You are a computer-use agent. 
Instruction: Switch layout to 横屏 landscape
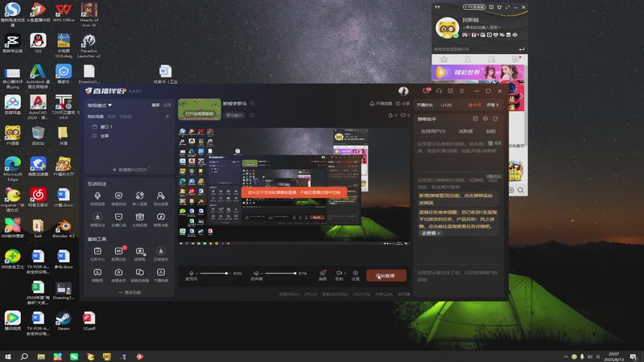(155, 105)
